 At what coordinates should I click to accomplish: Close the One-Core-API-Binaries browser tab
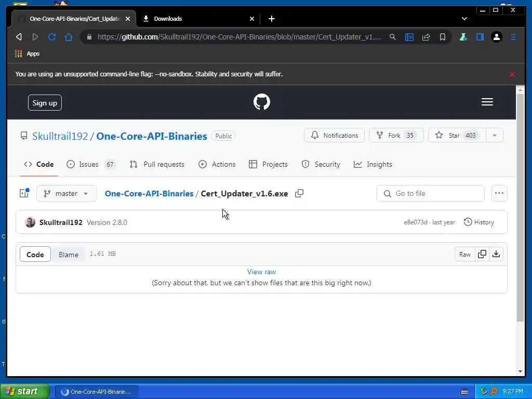point(128,19)
